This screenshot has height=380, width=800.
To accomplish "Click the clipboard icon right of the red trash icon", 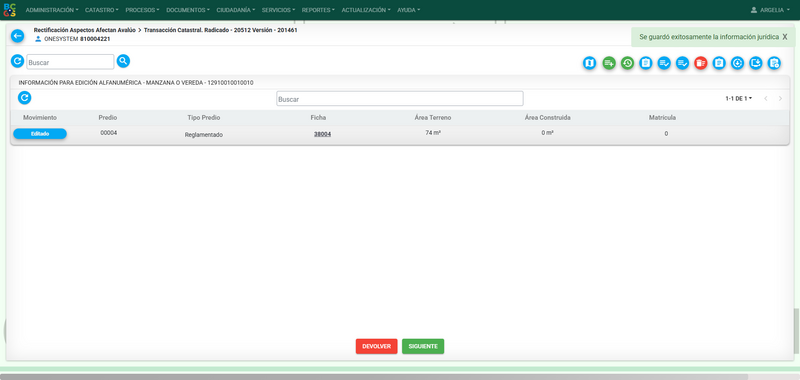I will [x=719, y=63].
